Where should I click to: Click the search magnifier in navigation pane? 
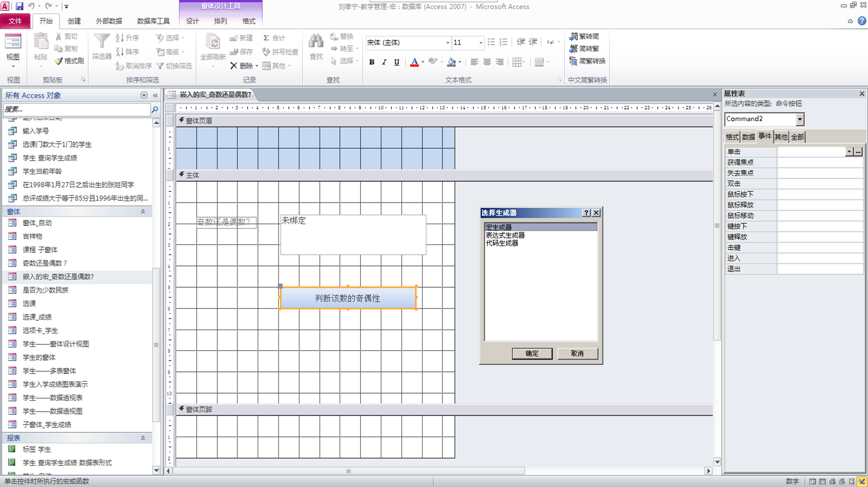(155, 109)
